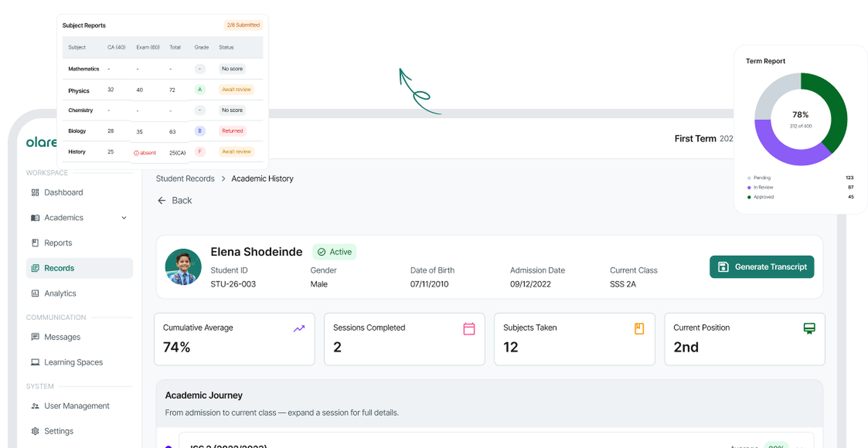Click the Cumulative Average trend icon
The width and height of the screenshot is (868, 448).
click(x=299, y=329)
